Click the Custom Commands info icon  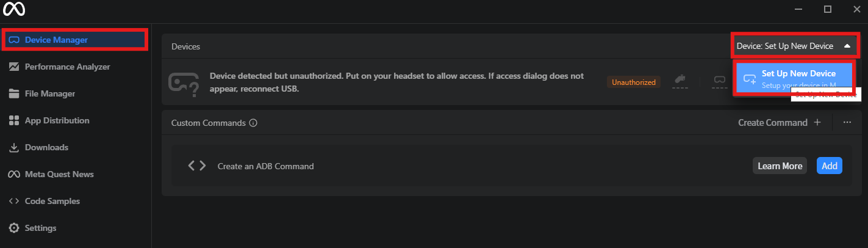click(253, 123)
